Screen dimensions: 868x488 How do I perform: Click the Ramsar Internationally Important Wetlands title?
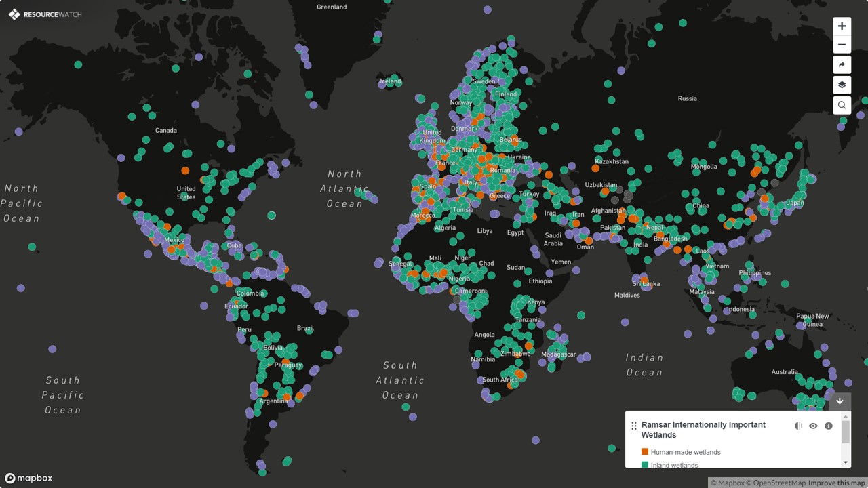703,430
